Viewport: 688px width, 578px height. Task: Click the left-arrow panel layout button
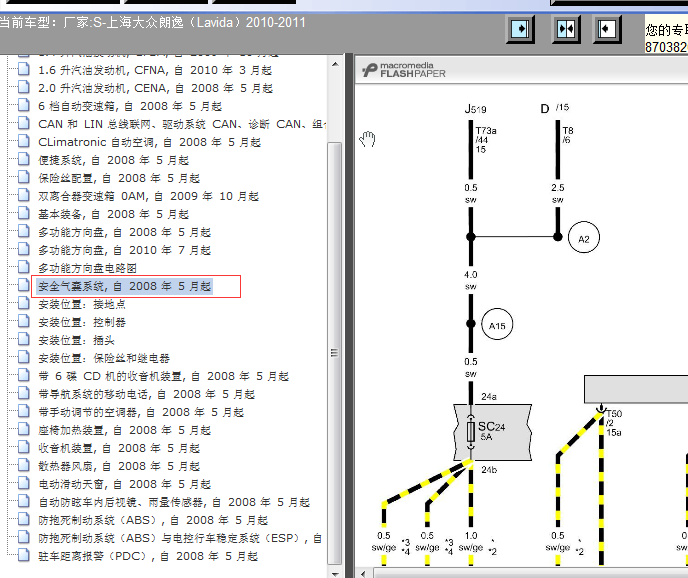[x=606, y=29]
